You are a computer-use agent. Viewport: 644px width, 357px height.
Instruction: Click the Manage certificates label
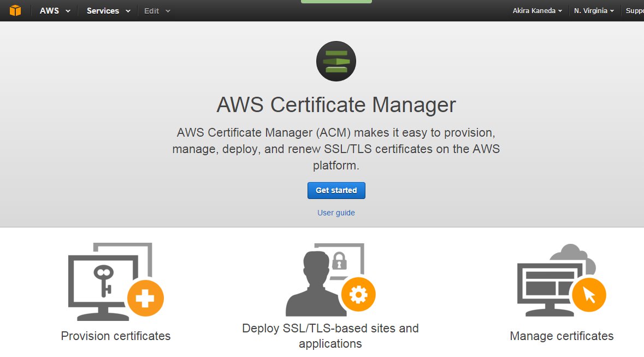click(x=562, y=336)
